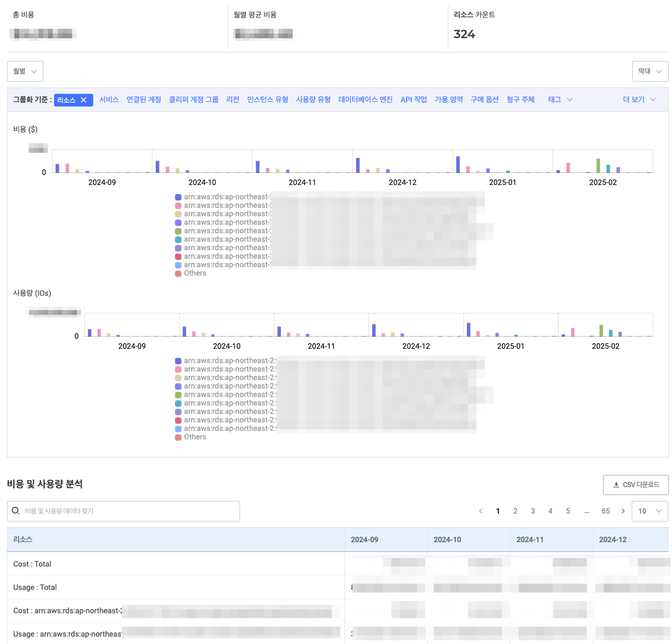The image size is (672, 644).
Task: Click the pink legend color swatch in cost chart
Action: tap(178, 206)
